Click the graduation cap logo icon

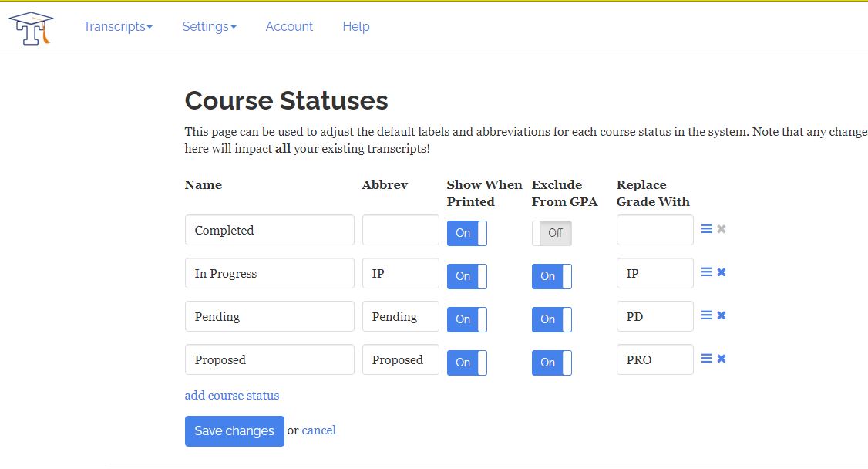(x=31, y=28)
